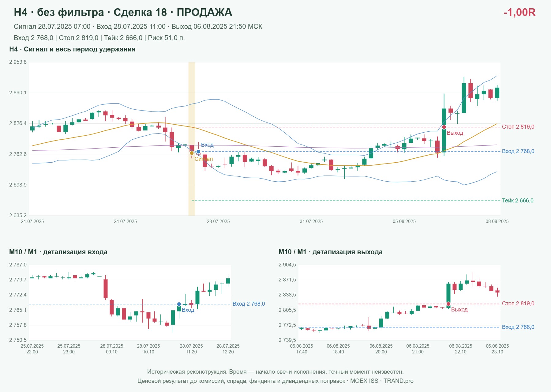Click the 2 890,1 price axis label

point(18,93)
